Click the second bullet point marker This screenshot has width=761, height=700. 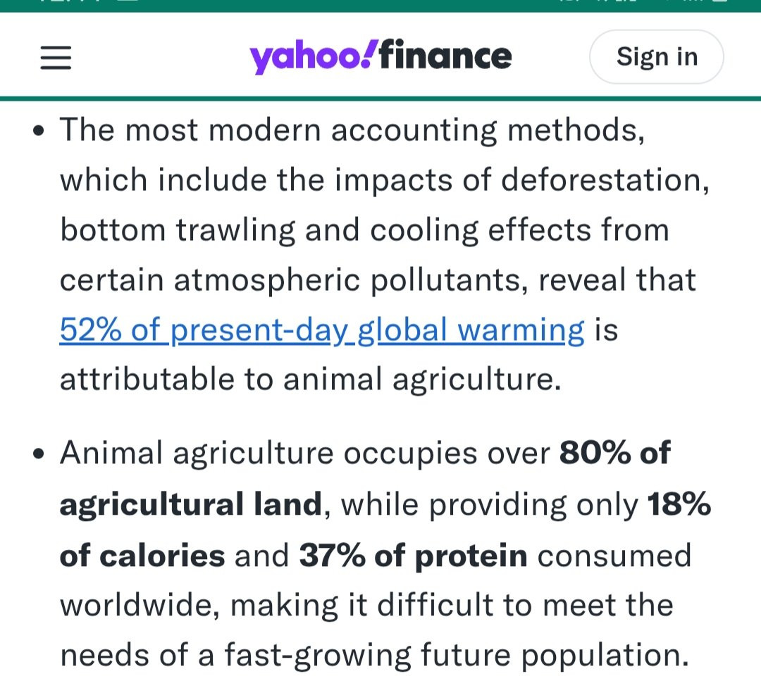click(39, 454)
